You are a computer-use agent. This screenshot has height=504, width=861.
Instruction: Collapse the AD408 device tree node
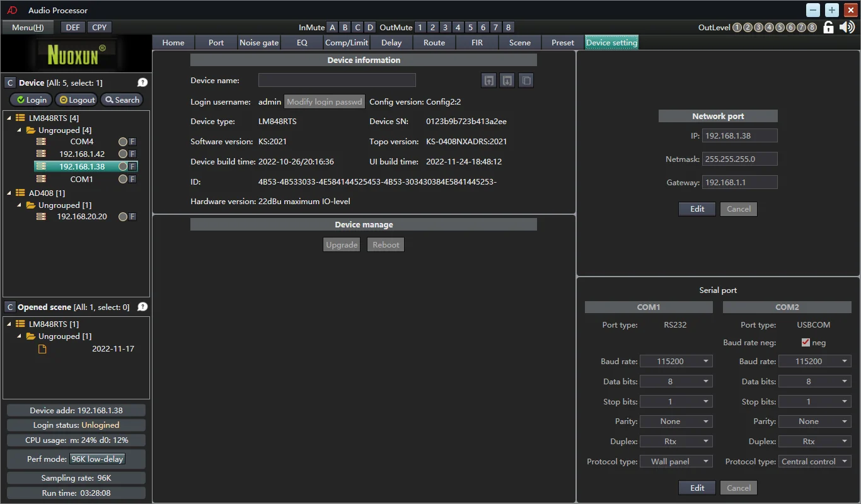pos(9,193)
